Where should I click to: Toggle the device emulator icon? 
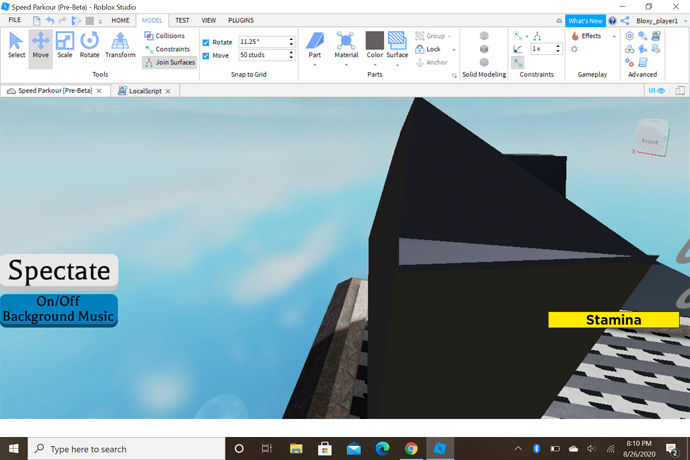click(680, 91)
